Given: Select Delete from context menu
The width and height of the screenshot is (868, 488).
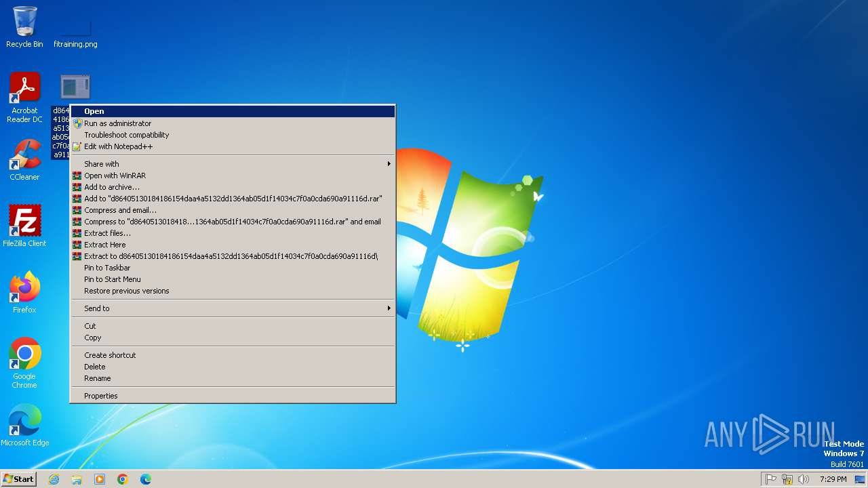Looking at the screenshot, I should (x=233, y=367).
